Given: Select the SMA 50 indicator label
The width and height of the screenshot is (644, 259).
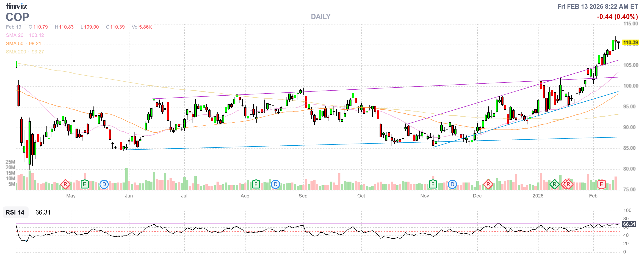Looking at the screenshot, I should point(15,44).
